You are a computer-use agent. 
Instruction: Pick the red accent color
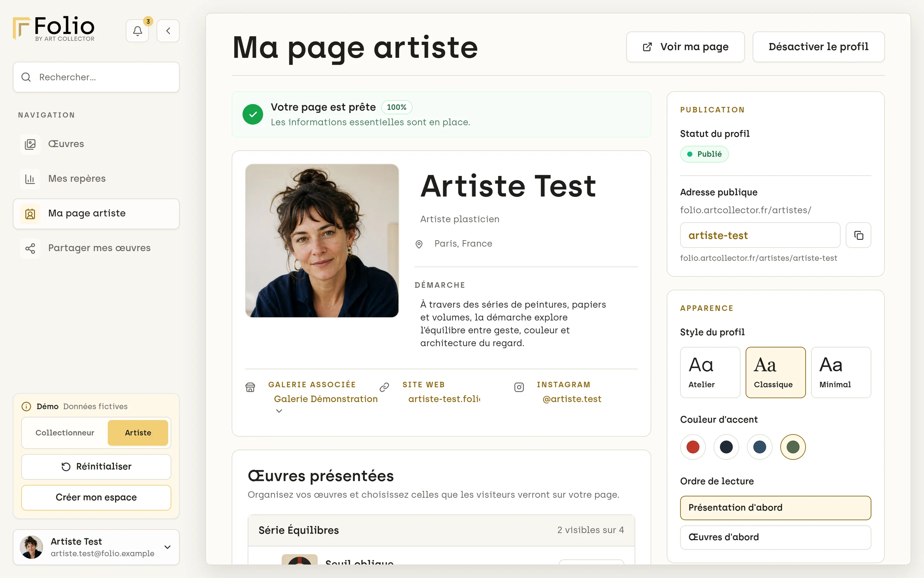pyautogui.click(x=693, y=447)
